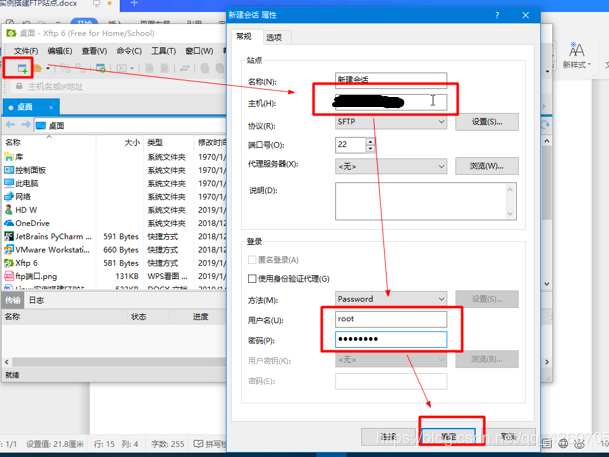Image resolution: width=609 pixels, height=457 pixels.
Task: Decrease the port number with the down spinner
Action: click(371, 149)
